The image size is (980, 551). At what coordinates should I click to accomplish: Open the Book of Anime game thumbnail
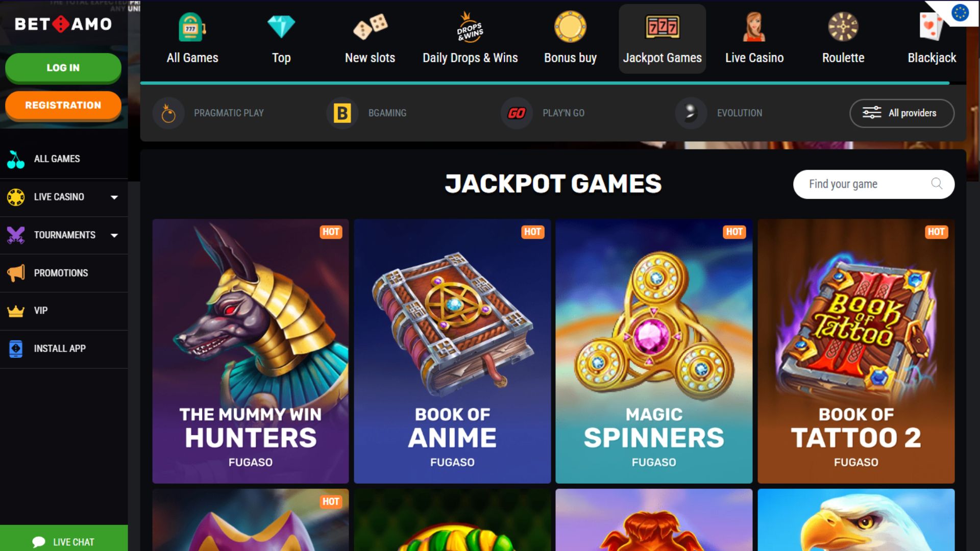[x=452, y=352]
